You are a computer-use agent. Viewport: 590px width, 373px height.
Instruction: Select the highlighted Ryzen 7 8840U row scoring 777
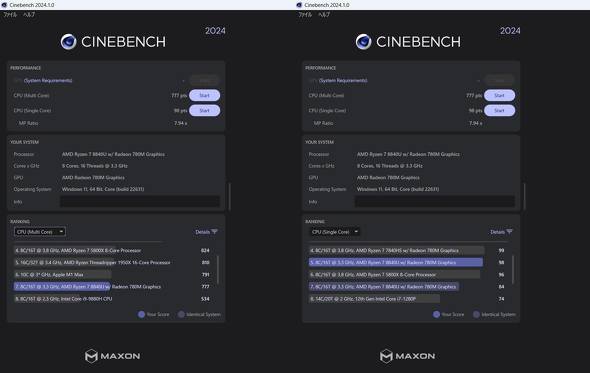(113, 286)
